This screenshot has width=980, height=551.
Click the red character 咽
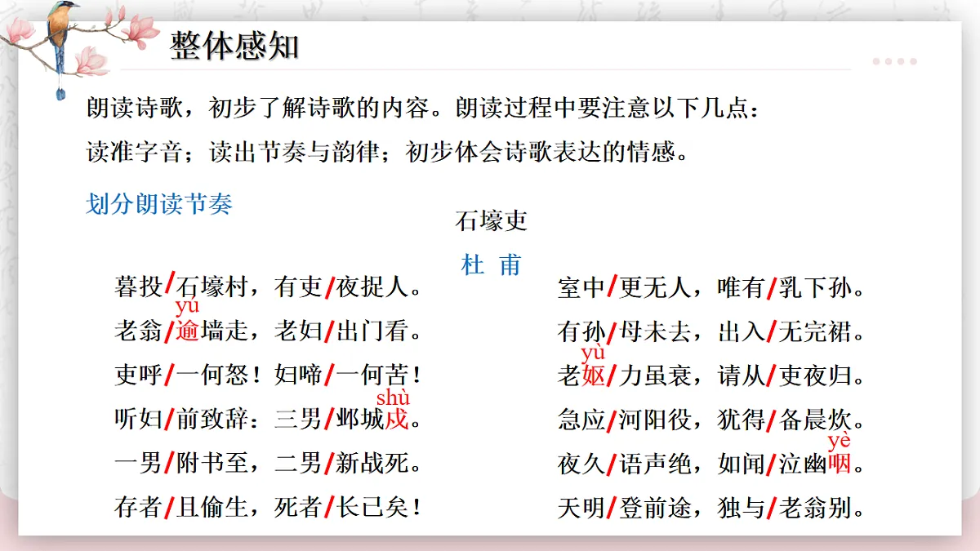(x=840, y=464)
